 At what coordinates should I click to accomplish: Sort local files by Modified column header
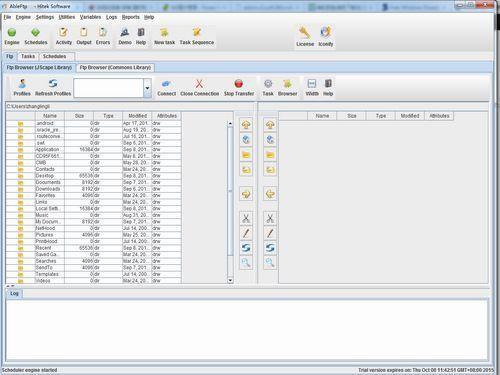point(137,116)
